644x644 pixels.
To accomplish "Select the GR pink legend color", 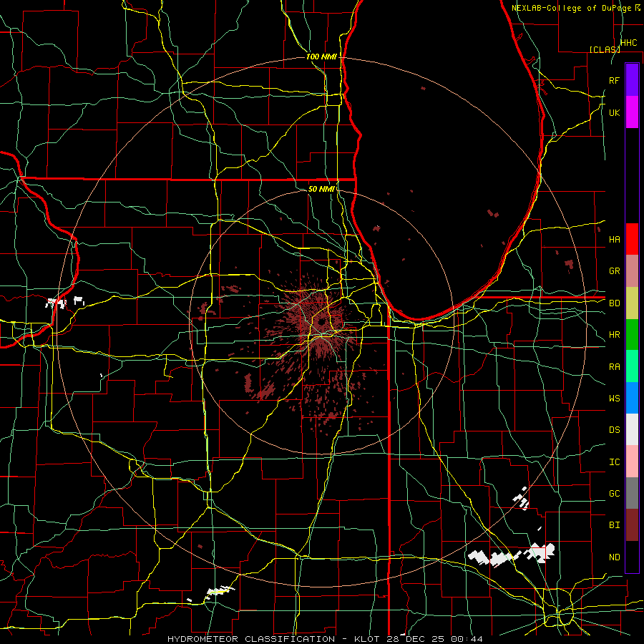I will tap(632, 270).
